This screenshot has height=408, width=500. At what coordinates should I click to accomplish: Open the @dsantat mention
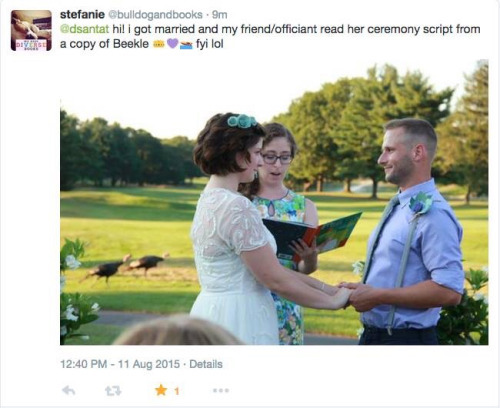tap(85, 29)
